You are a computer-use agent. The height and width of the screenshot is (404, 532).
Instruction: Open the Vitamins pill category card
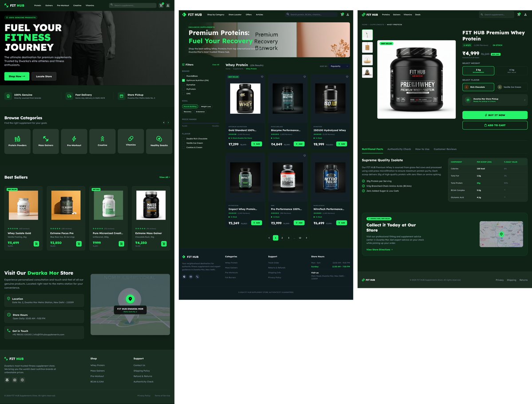click(130, 141)
